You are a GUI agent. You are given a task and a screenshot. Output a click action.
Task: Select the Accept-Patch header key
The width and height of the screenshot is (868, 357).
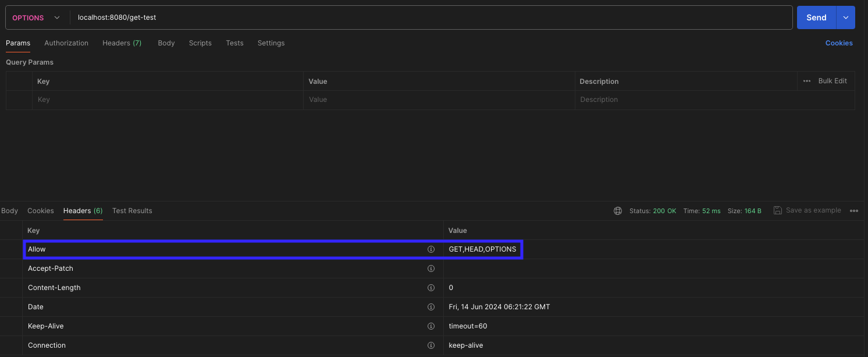pos(51,268)
